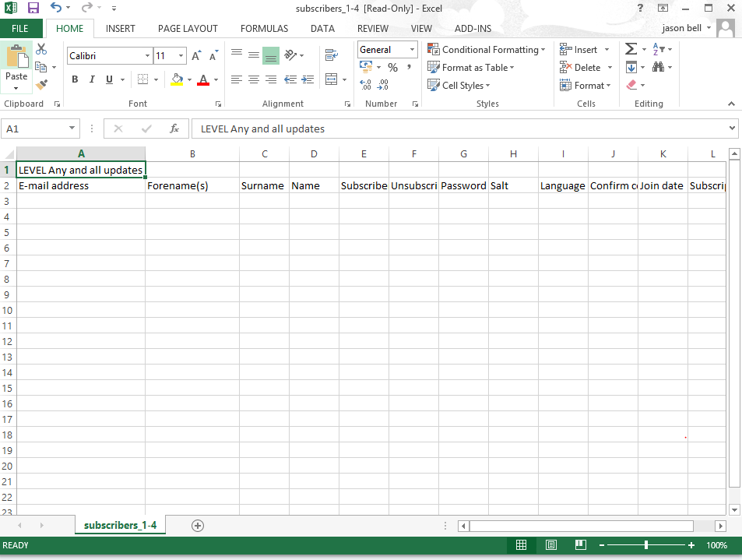Adjust the zoom slider handle
This screenshot has width=742, height=560.
point(646,545)
